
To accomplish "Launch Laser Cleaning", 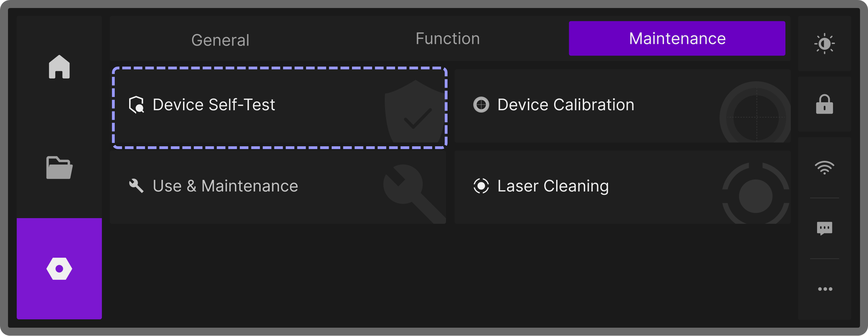I will [552, 186].
